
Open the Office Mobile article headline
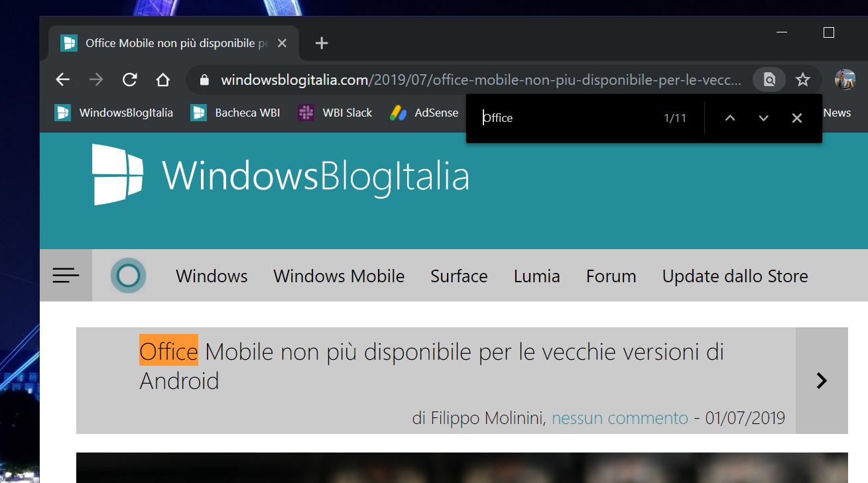click(431, 366)
